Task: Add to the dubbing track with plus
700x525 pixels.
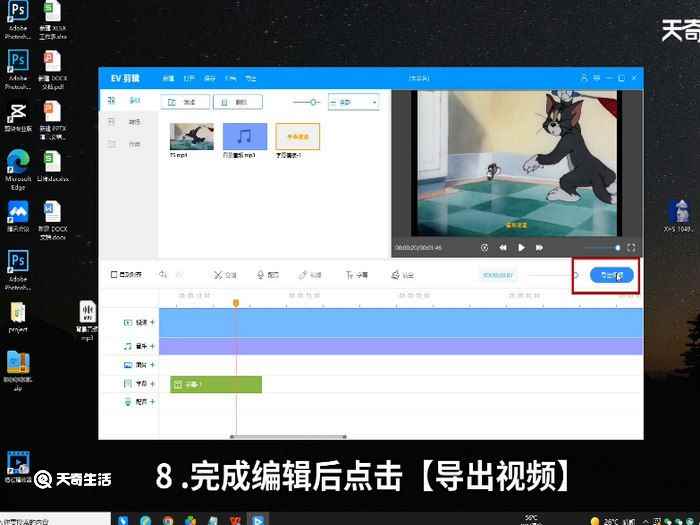Action: click(x=152, y=402)
